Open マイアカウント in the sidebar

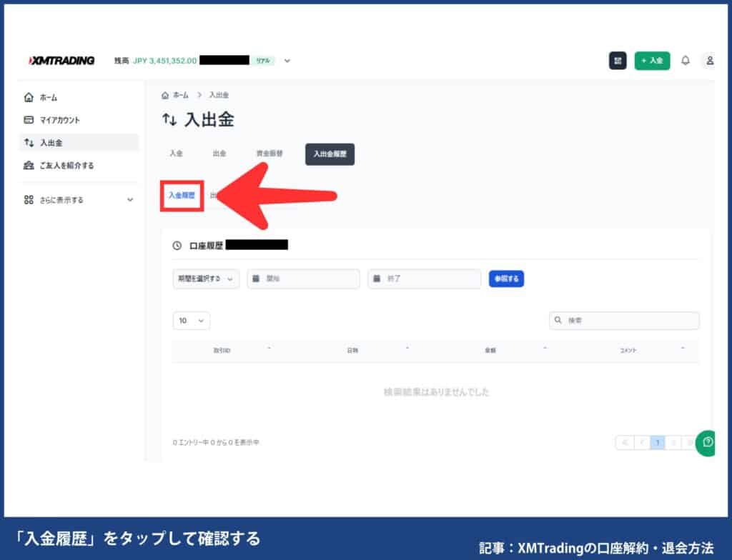tap(79, 120)
